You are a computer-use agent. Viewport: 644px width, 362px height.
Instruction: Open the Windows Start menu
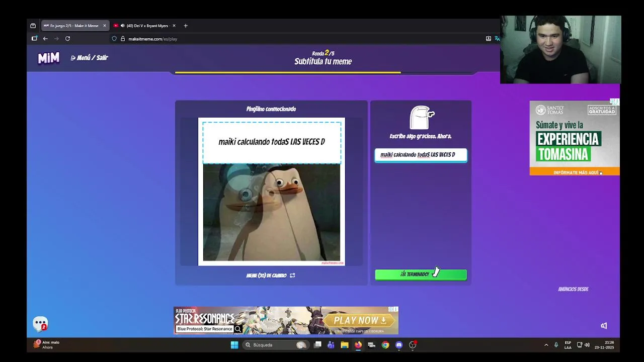pos(234,345)
